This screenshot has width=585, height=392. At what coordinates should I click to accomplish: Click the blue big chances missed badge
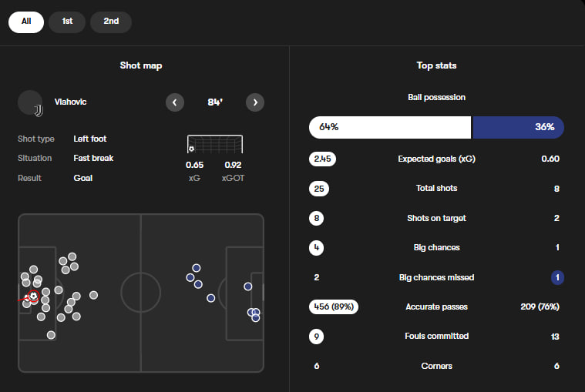[556, 277]
